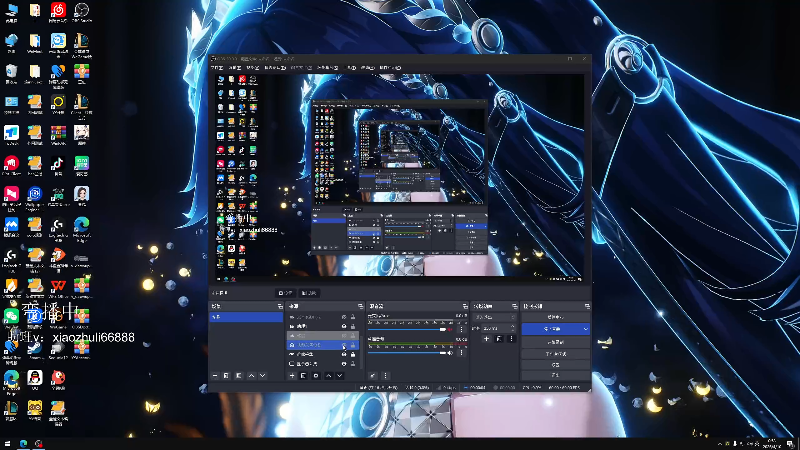Open the OBS Studio desktop shortcut
The width and height of the screenshot is (800, 450).
[x=81, y=12]
